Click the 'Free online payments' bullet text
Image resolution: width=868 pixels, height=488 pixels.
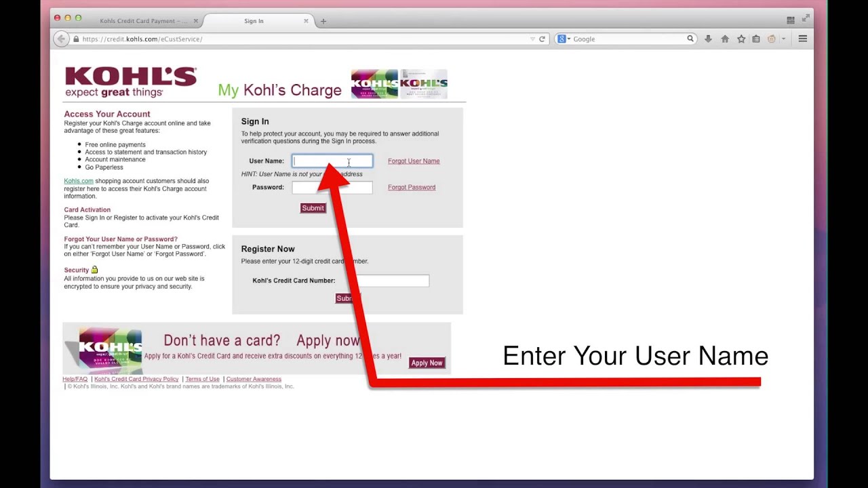click(x=115, y=145)
